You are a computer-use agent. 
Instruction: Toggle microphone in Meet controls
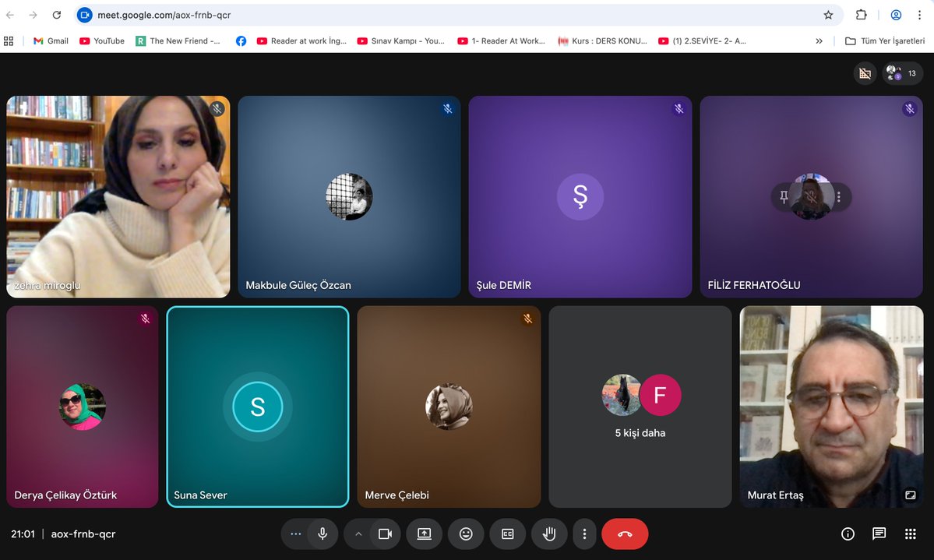pyautogui.click(x=322, y=534)
